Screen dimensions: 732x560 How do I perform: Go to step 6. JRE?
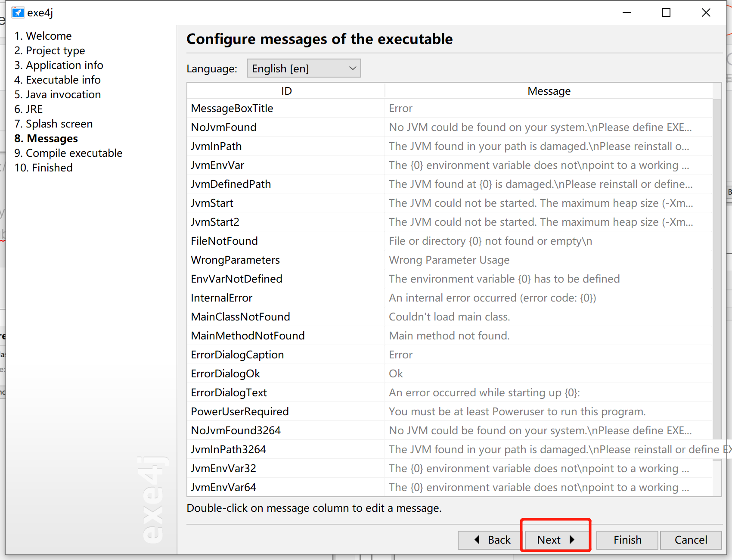point(28,109)
